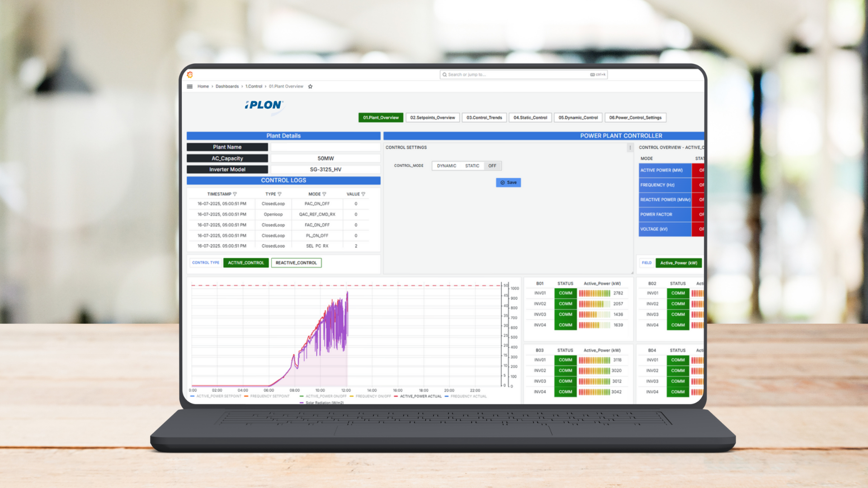Enable ACTIVE_CONTROL log filter
Viewport: 868px width, 488px height.
245,263
